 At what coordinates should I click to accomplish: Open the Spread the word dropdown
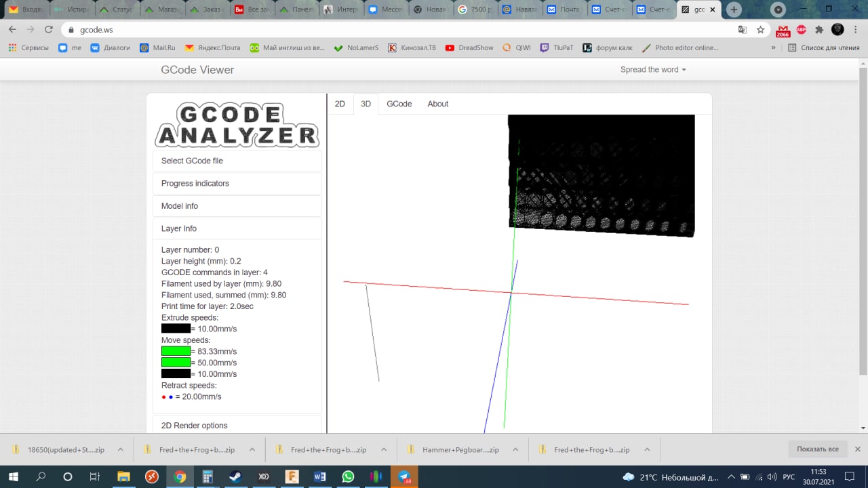coord(653,70)
